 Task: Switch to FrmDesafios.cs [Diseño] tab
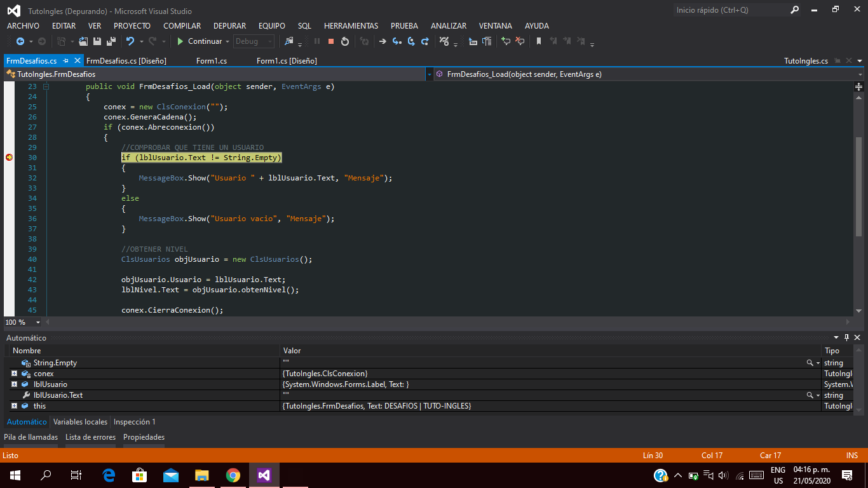(x=126, y=61)
